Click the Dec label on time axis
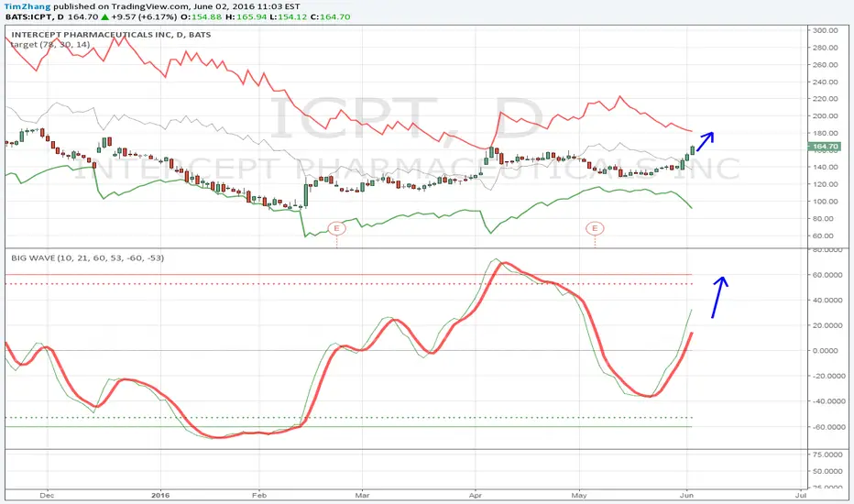 (48, 495)
